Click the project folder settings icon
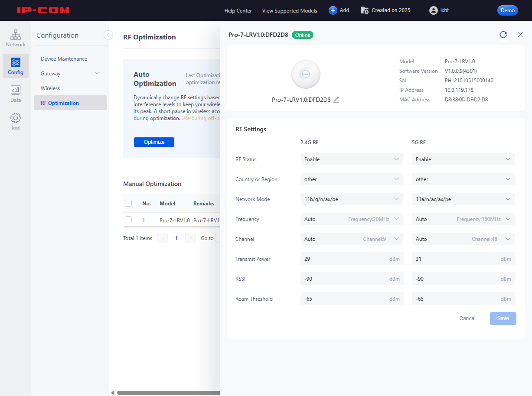This screenshot has width=532, height=396. pos(365,10)
